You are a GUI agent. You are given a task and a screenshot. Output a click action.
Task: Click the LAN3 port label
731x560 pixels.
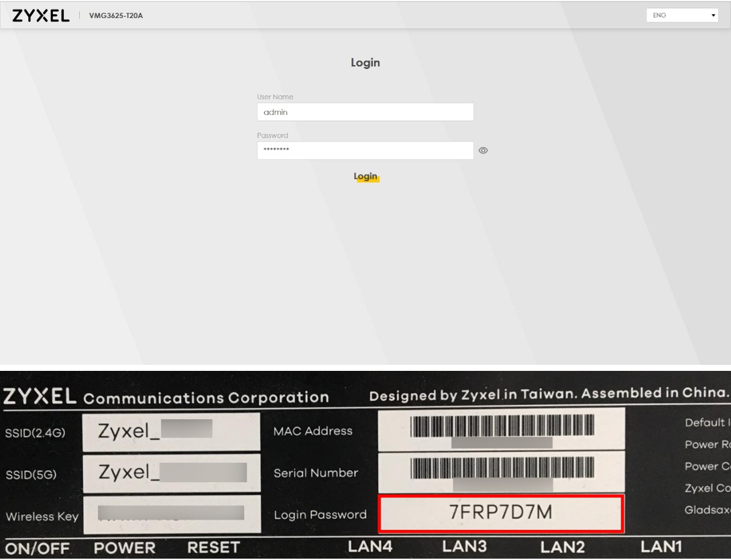(464, 547)
